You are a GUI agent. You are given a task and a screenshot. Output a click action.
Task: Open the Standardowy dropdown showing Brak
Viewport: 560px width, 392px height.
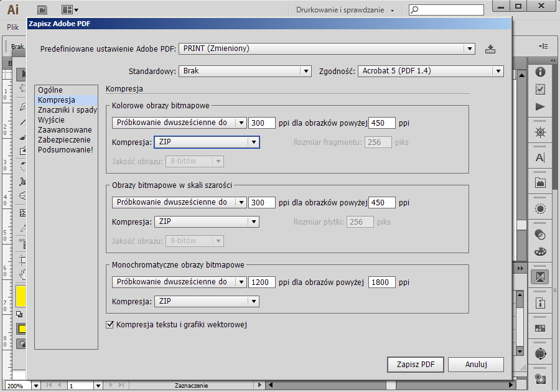245,71
